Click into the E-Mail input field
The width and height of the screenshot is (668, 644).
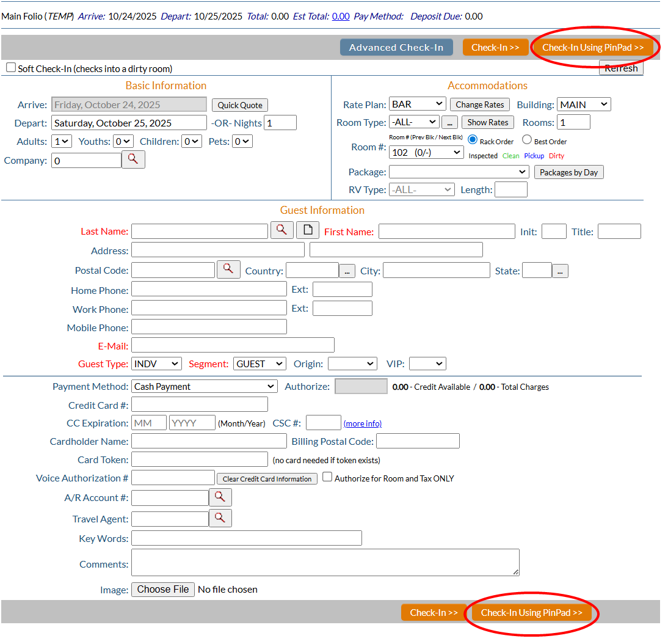coord(233,345)
